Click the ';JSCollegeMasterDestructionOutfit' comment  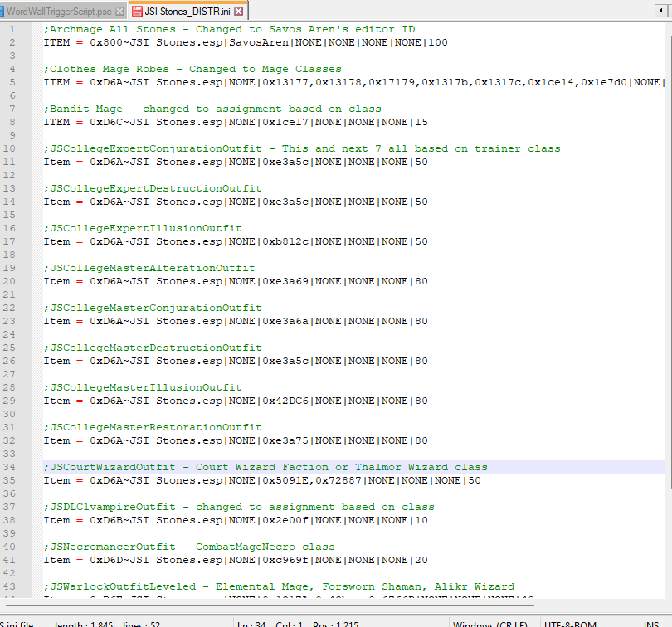coord(153,348)
